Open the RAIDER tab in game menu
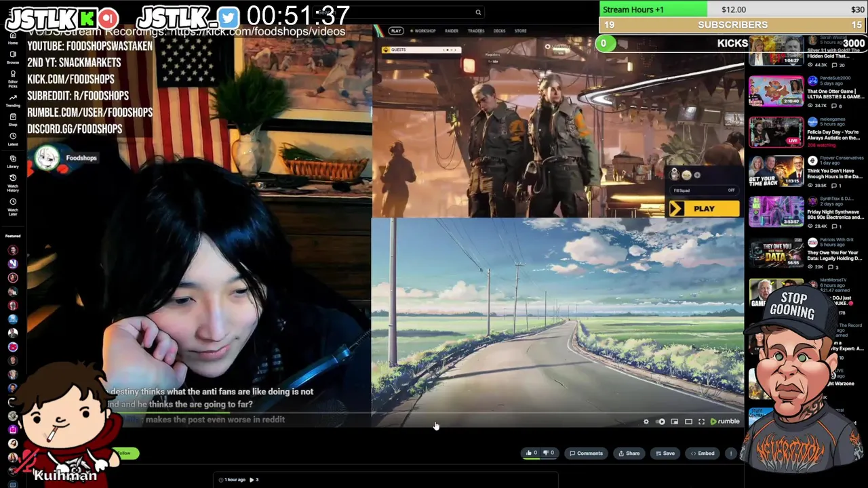 pyautogui.click(x=452, y=30)
